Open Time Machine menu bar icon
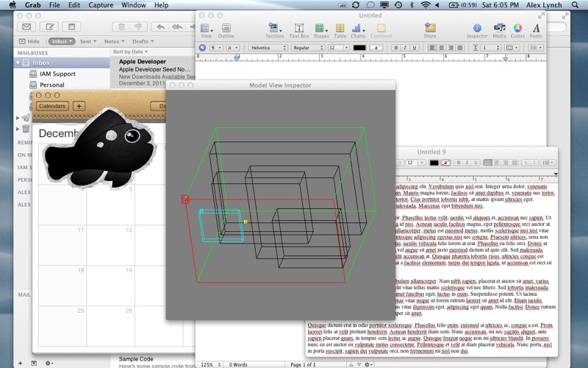Screen dimensions: 588x368 [x=398, y=5]
